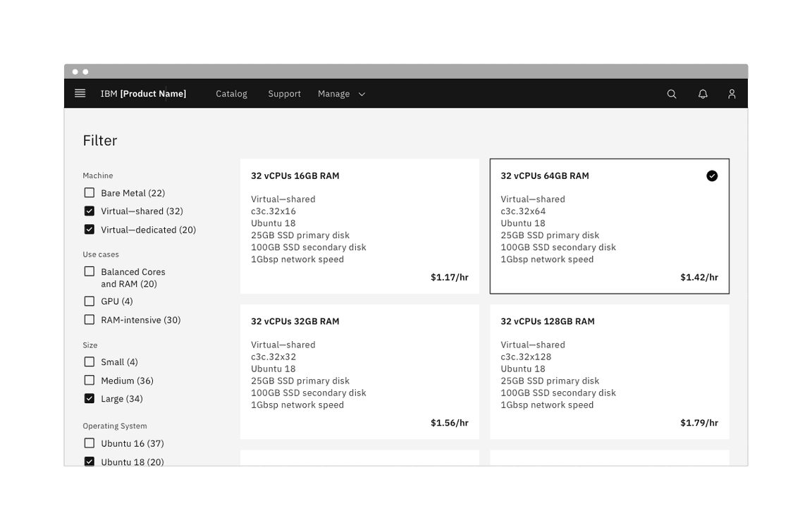The height and width of the screenshot is (530, 812).
Task: Click the user profile icon
Action: point(732,93)
